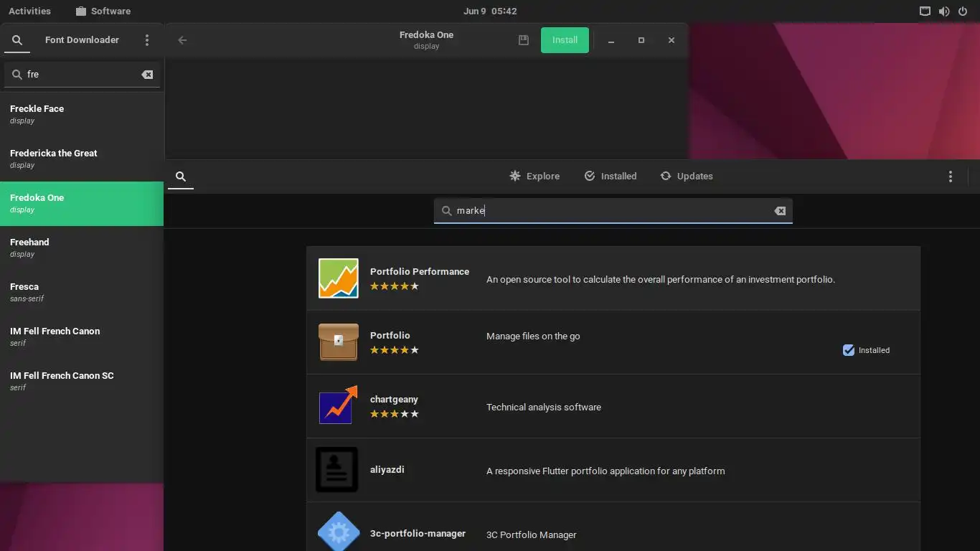This screenshot has width=980, height=551.
Task: Switch to Installed tab in Software
Action: [x=611, y=176]
